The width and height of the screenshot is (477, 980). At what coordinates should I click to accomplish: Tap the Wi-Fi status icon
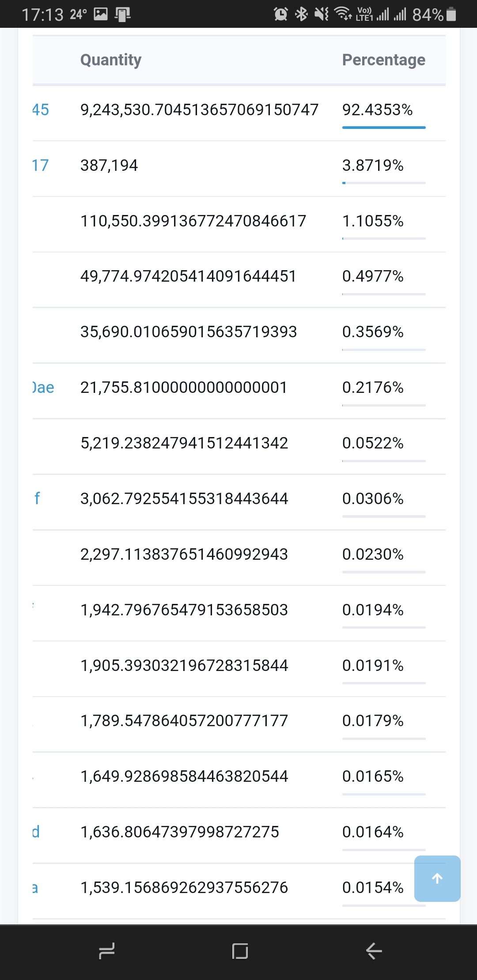click(x=343, y=14)
